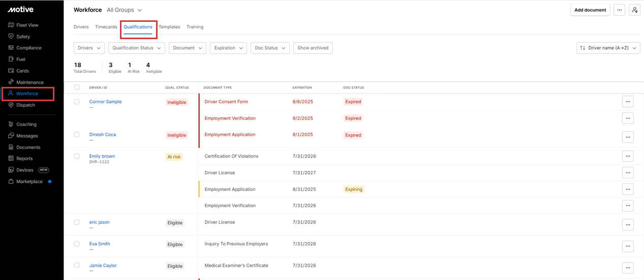Check the box next to Connor Sample

point(77,102)
